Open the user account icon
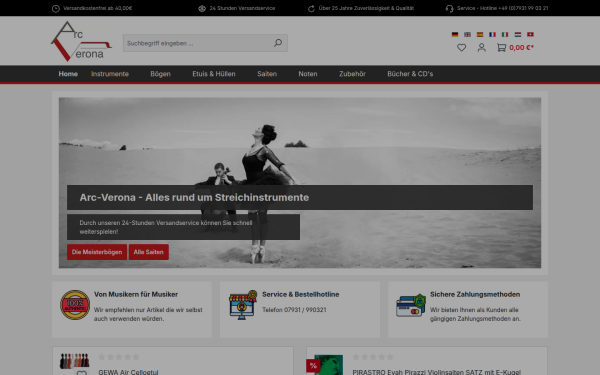 481,47
